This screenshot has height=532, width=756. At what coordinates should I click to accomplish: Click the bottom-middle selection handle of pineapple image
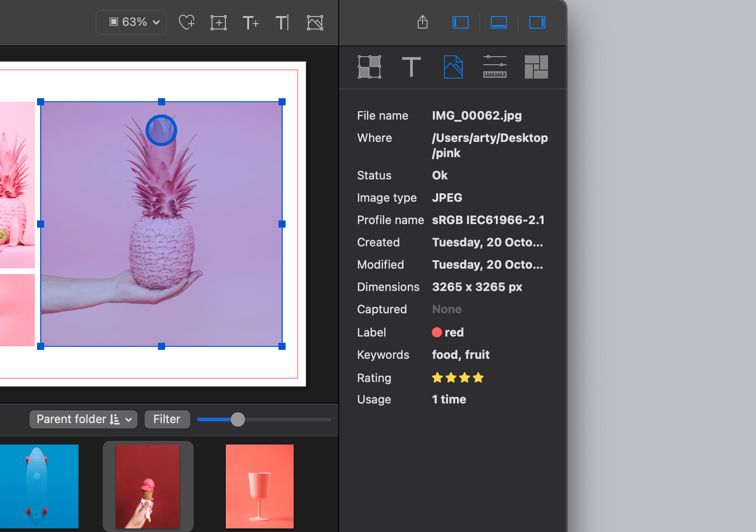(x=162, y=346)
